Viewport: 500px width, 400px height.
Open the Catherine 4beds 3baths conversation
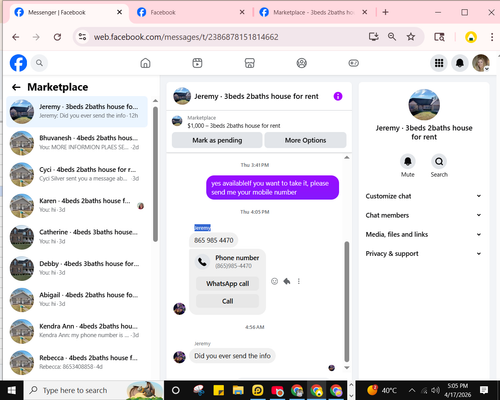pos(77,237)
